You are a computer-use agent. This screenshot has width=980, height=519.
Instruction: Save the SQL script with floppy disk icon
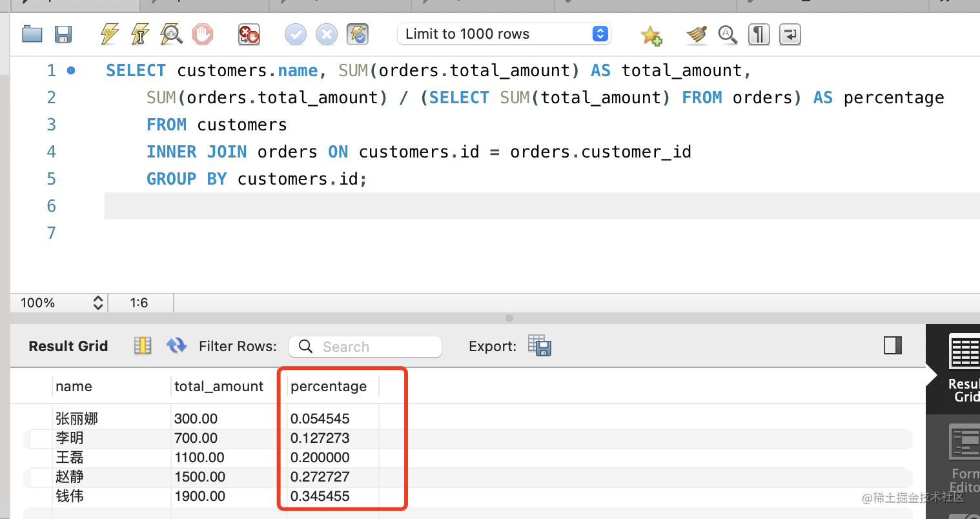pos(63,34)
